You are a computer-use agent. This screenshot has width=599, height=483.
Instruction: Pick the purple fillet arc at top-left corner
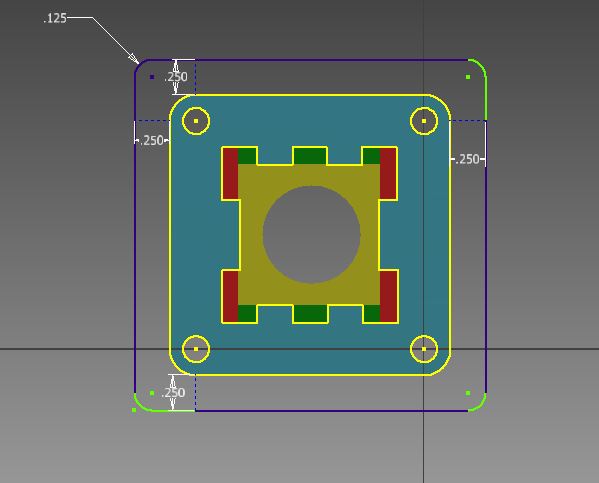[x=139, y=65]
